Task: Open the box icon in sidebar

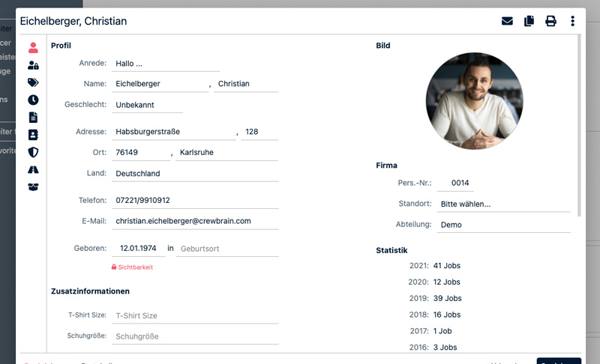Action: 33,186
